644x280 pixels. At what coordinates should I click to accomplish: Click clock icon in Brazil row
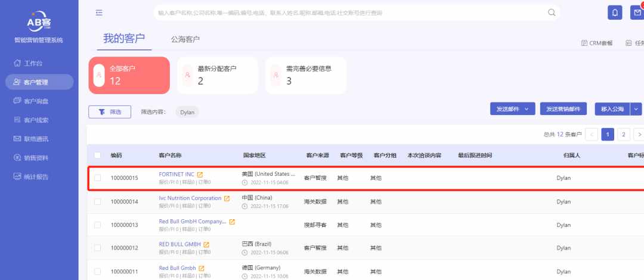(x=245, y=253)
